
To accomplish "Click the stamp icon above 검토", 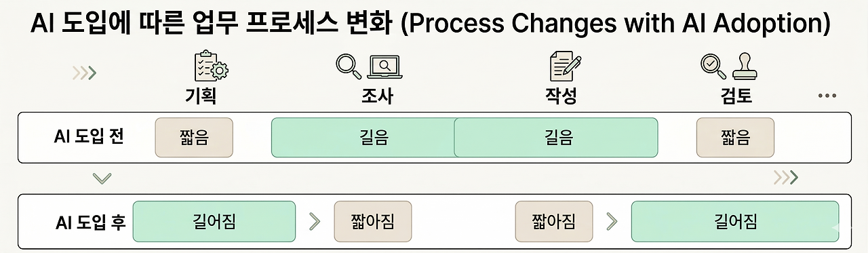I will click(x=745, y=66).
